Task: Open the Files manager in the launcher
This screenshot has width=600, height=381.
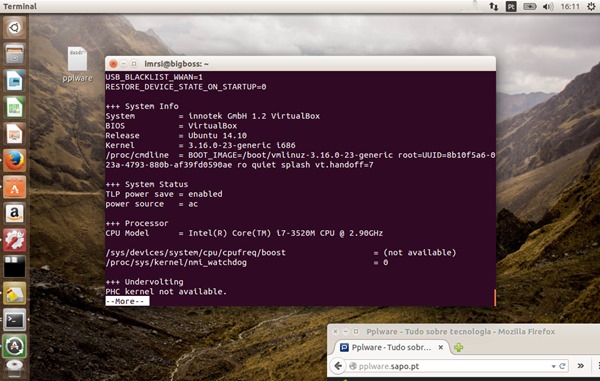Action: [x=15, y=54]
